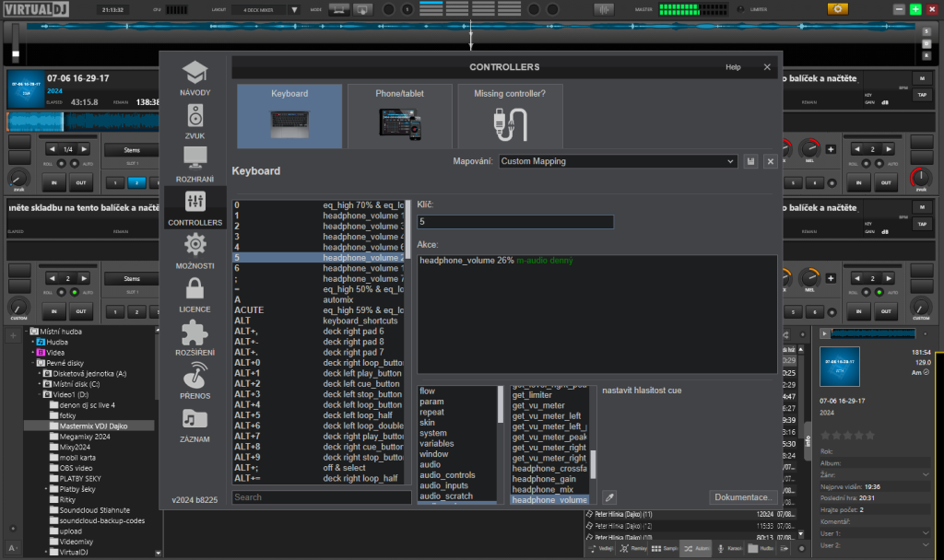Screen dimensions: 944x560
Task: Open the Možnosti options section
Action: click(195, 251)
